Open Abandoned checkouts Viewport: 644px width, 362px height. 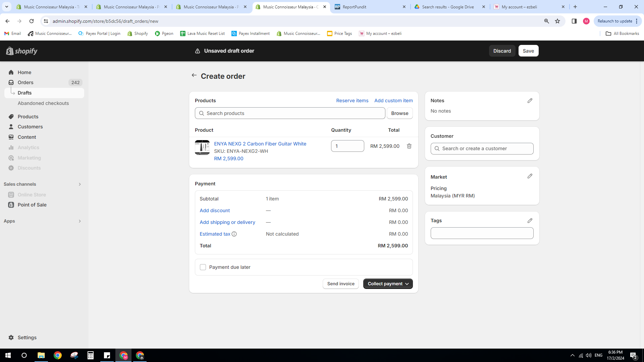pos(43,103)
